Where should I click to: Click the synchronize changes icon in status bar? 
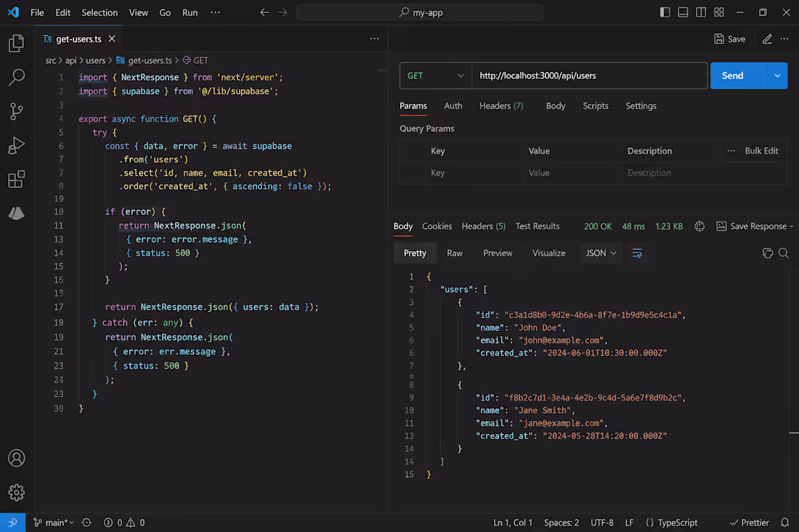pos(86,523)
